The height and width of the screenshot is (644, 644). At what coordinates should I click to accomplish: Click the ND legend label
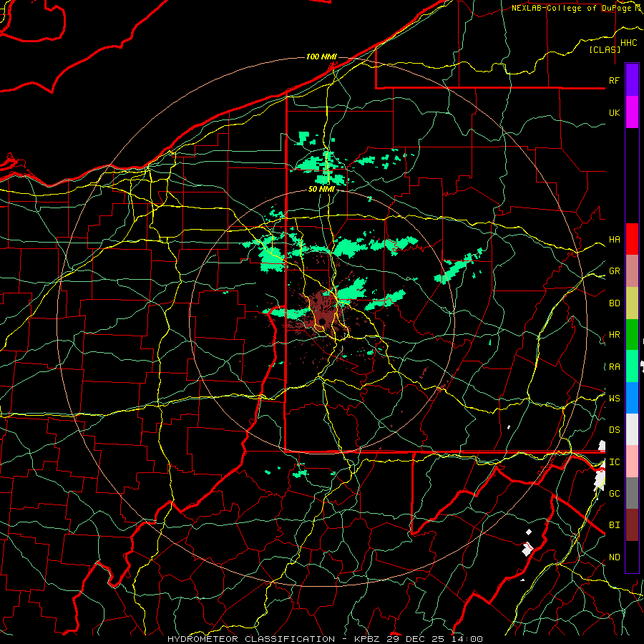[615, 557]
